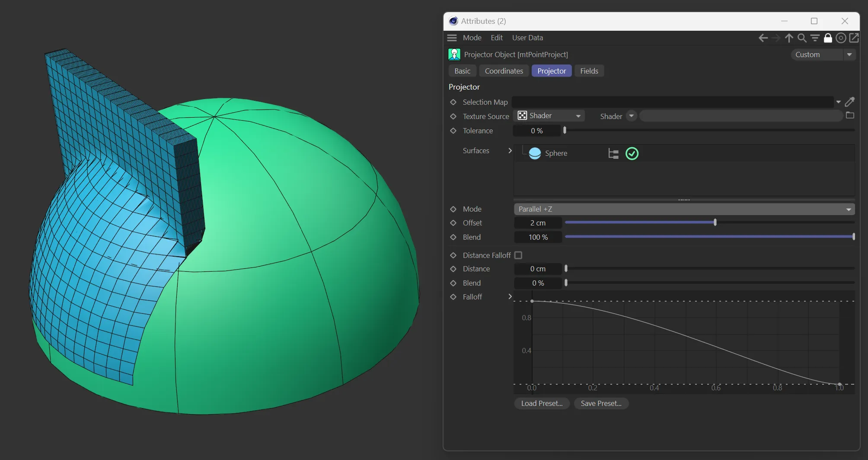
Task: Open the Mode dropdown showing Parallel +Z
Action: click(684, 209)
